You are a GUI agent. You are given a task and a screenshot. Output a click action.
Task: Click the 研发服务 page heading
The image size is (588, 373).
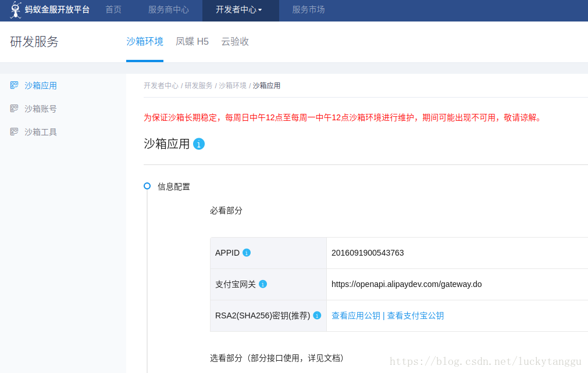(34, 42)
